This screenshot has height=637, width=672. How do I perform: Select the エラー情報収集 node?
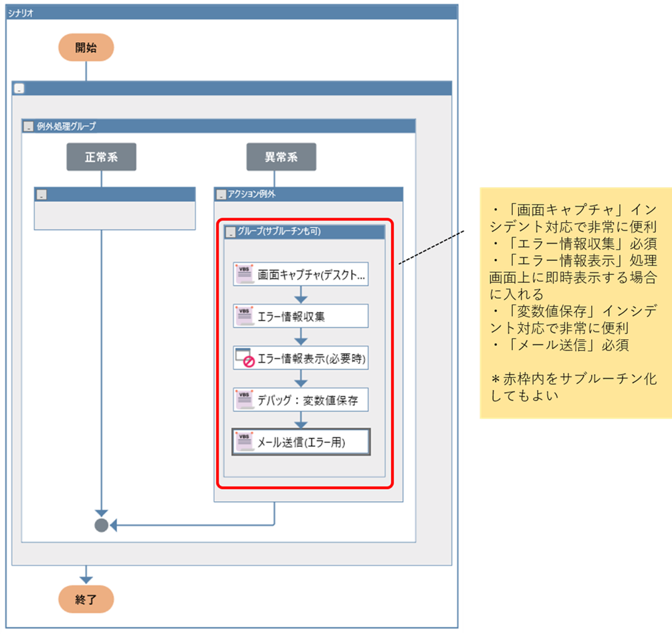click(x=300, y=316)
